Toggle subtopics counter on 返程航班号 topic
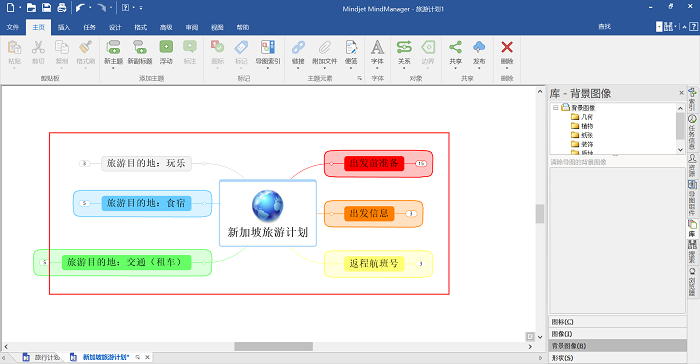Viewport: 700px width, 364px height. [x=420, y=264]
